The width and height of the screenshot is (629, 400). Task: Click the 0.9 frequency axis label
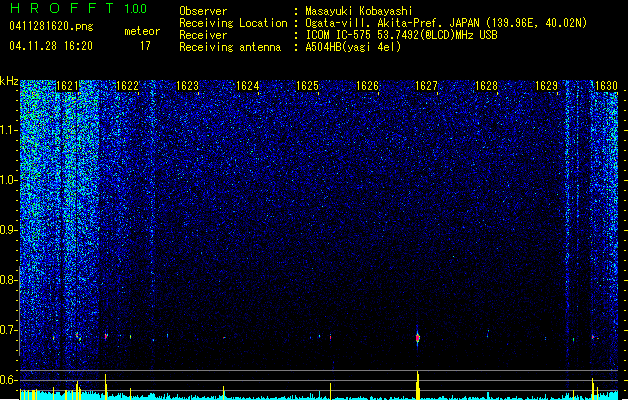click(8, 230)
